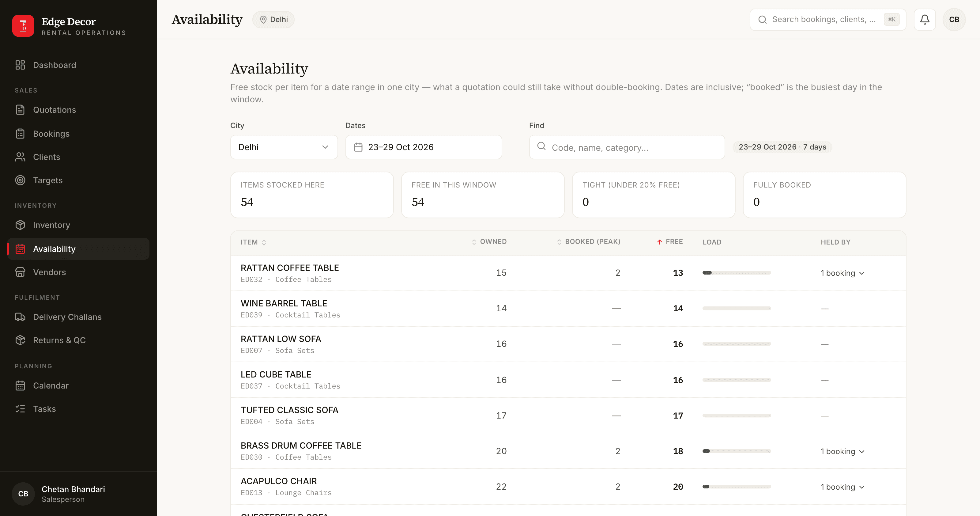The image size is (980, 516).
Task: Click the magnifier icon in top search bar
Action: [762, 19]
